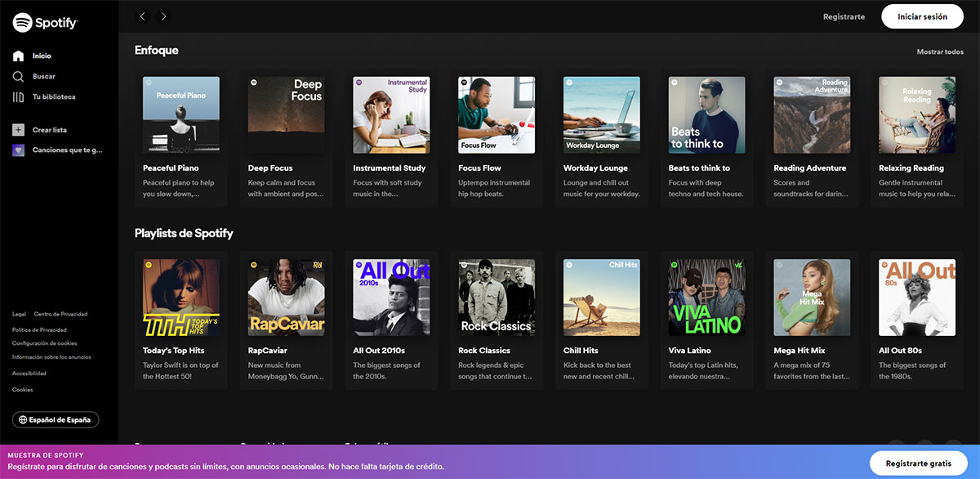Open the Tu biblioteca library icon
The height and width of the screenshot is (479, 980).
pyautogui.click(x=18, y=97)
